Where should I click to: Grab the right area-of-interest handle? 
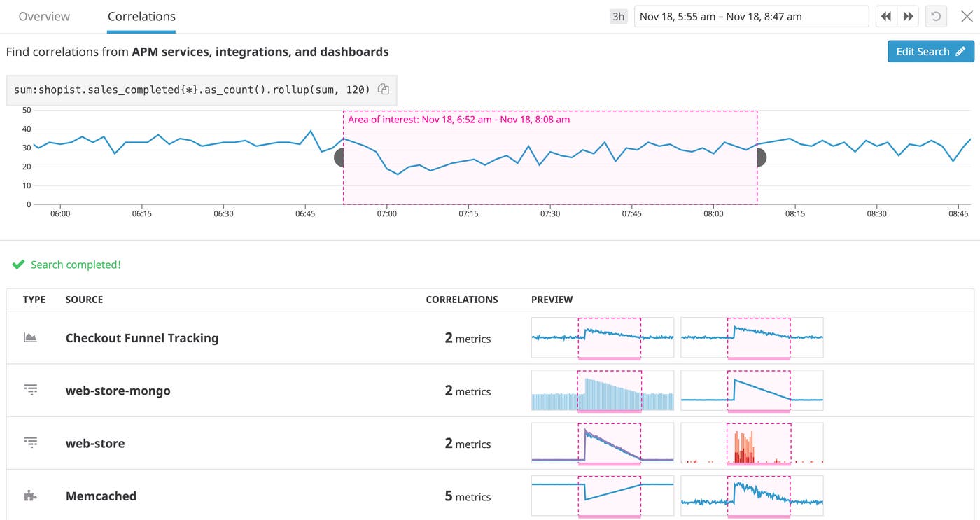coord(762,157)
